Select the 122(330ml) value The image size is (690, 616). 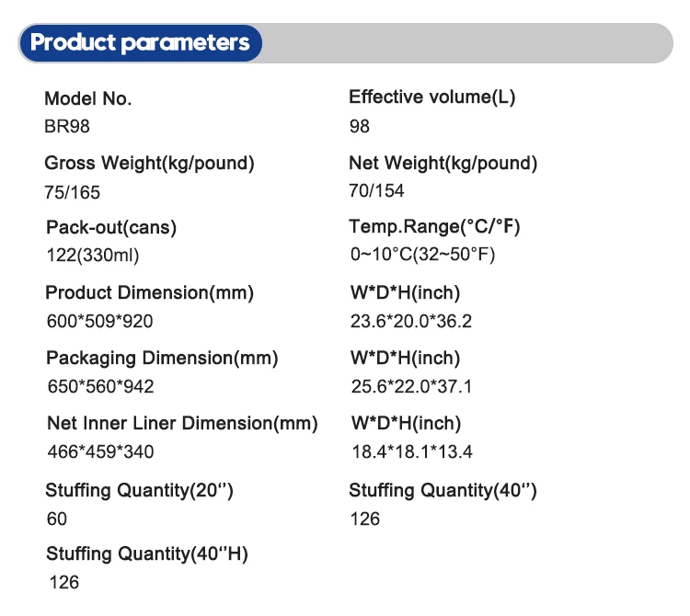pos(92,256)
